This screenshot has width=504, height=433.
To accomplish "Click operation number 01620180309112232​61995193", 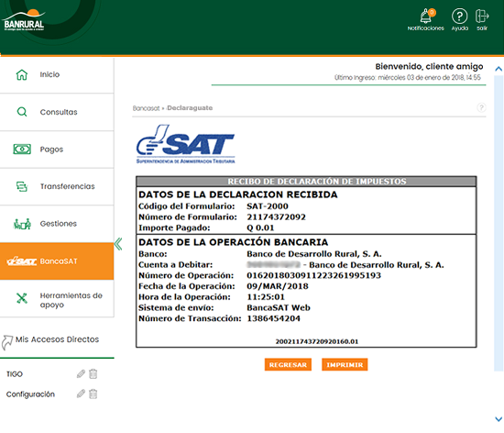I will 313,276.
